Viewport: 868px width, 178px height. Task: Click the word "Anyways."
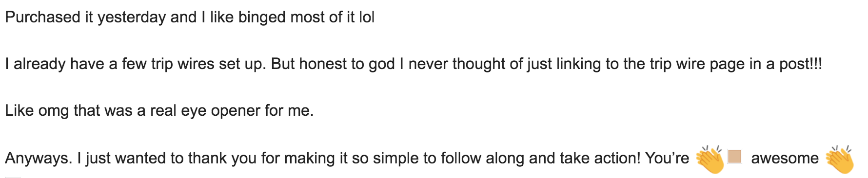(x=39, y=159)
